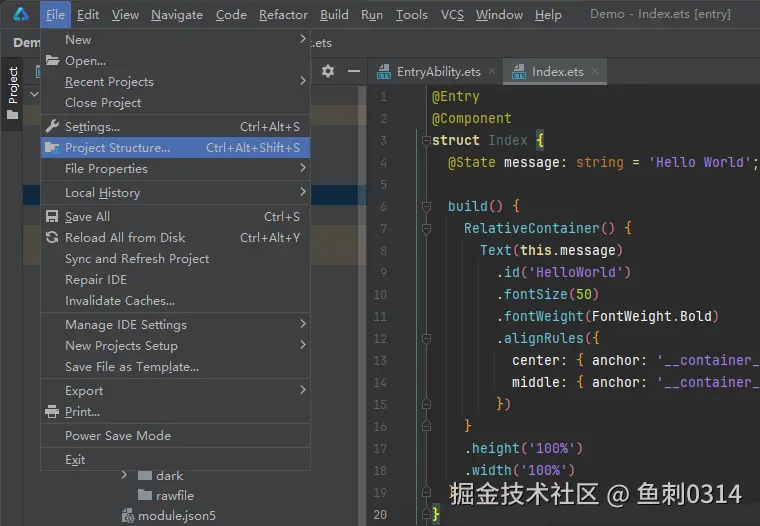
Task: Expand the New submenu arrow
Action: (303, 39)
